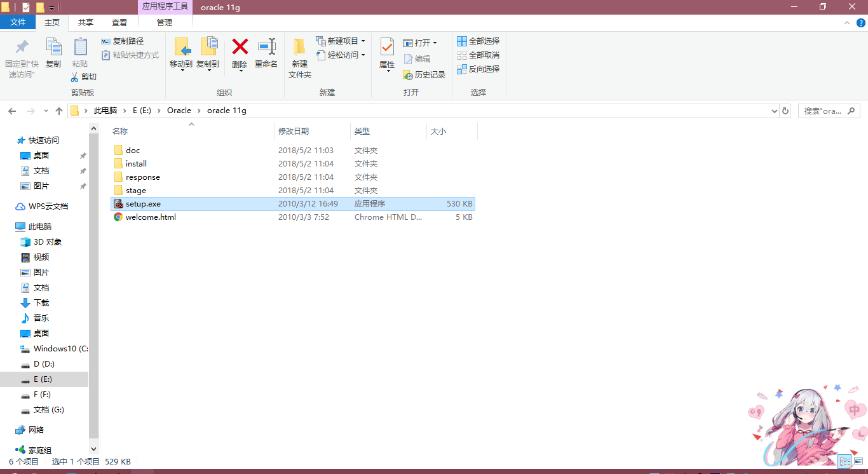Open the File (文件) menu tab

tap(18, 22)
